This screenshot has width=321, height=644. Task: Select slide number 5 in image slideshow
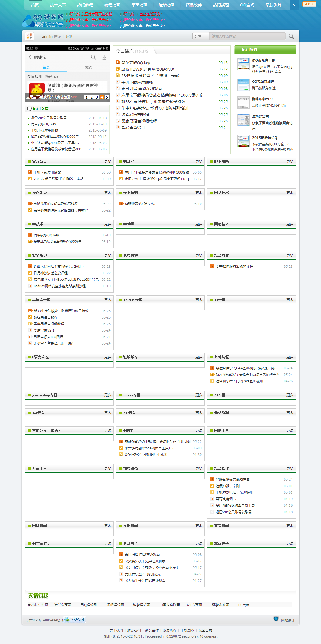pos(107,97)
